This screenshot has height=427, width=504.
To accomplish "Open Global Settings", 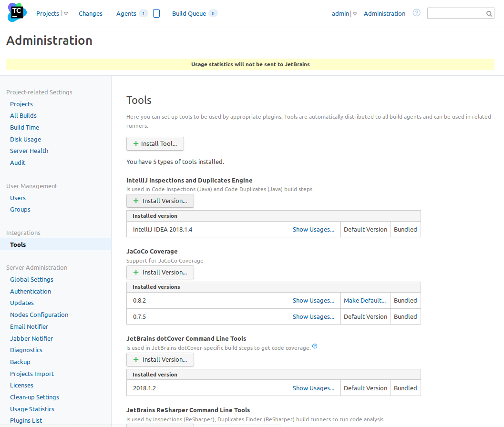I will pos(31,280).
